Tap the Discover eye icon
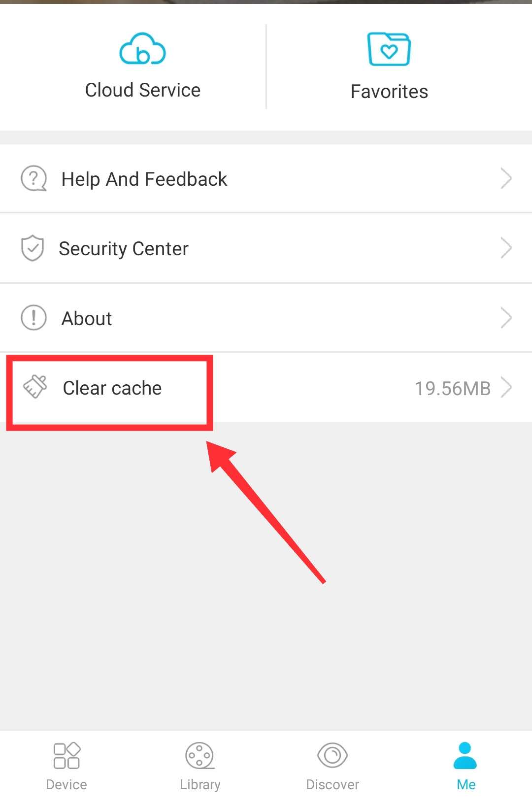 332,755
